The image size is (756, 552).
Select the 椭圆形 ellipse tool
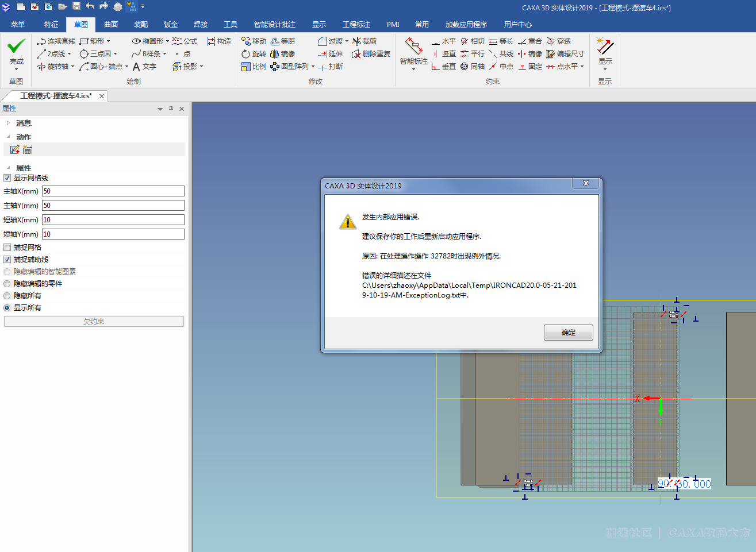pos(148,41)
